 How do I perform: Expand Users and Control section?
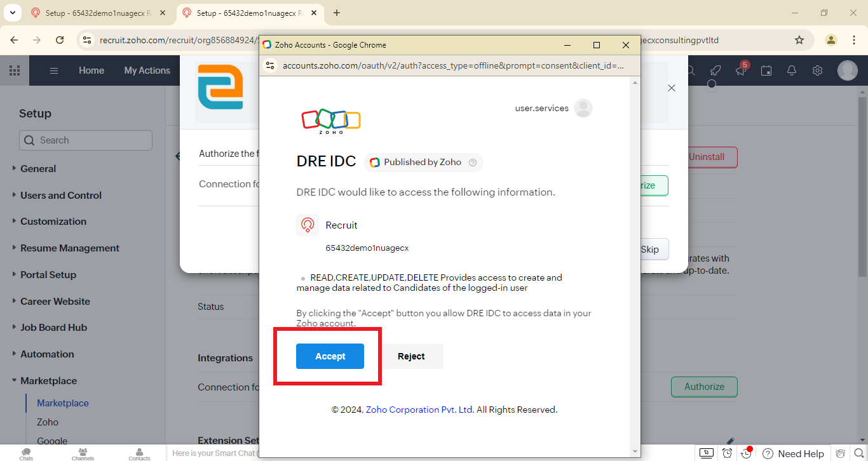pyautogui.click(x=61, y=196)
